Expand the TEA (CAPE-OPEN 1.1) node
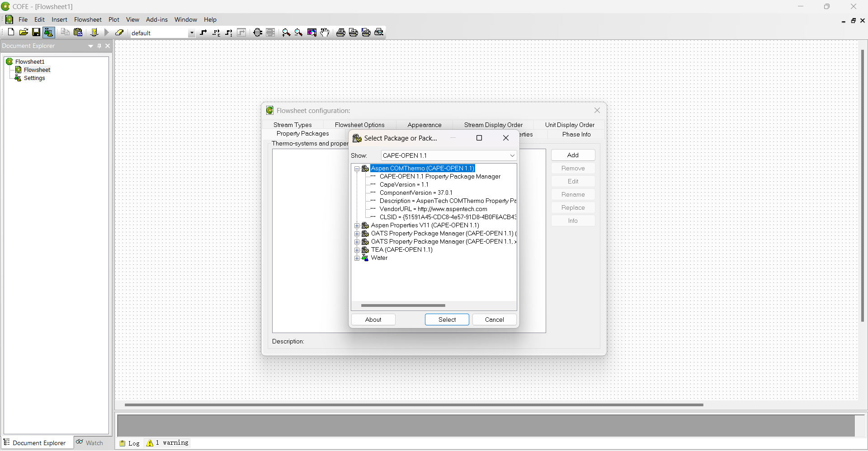This screenshot has width=868, height=451. pos(357,250)
